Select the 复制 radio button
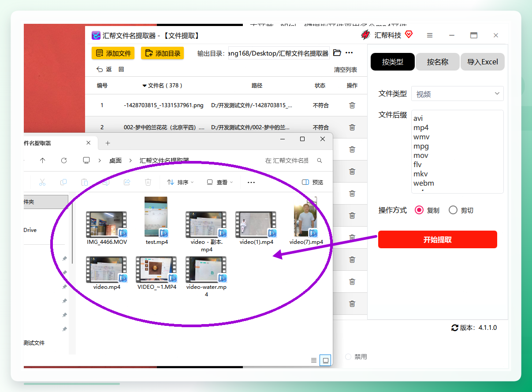The width and height of the screenshot is (532, 392). point(419,210)
